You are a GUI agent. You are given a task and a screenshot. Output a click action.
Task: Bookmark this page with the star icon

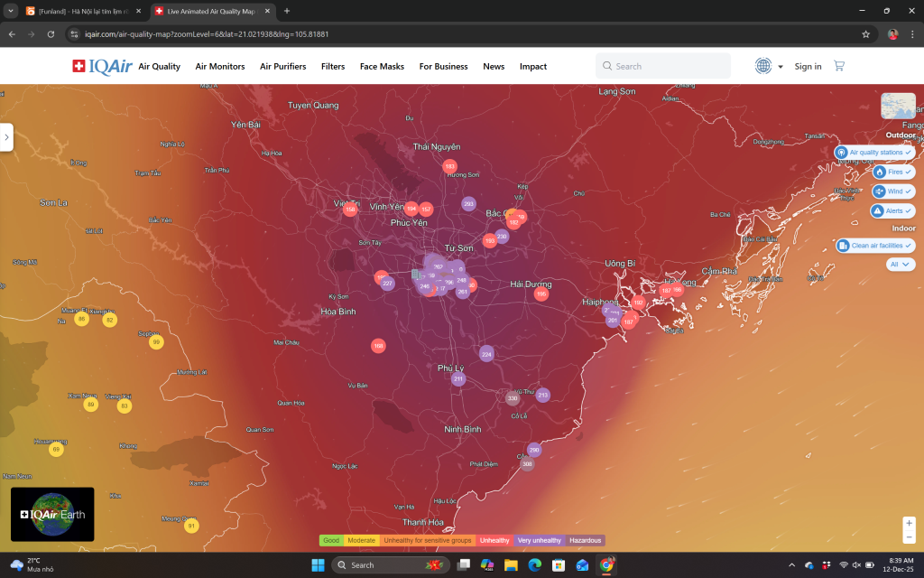(x=865, y=34)
